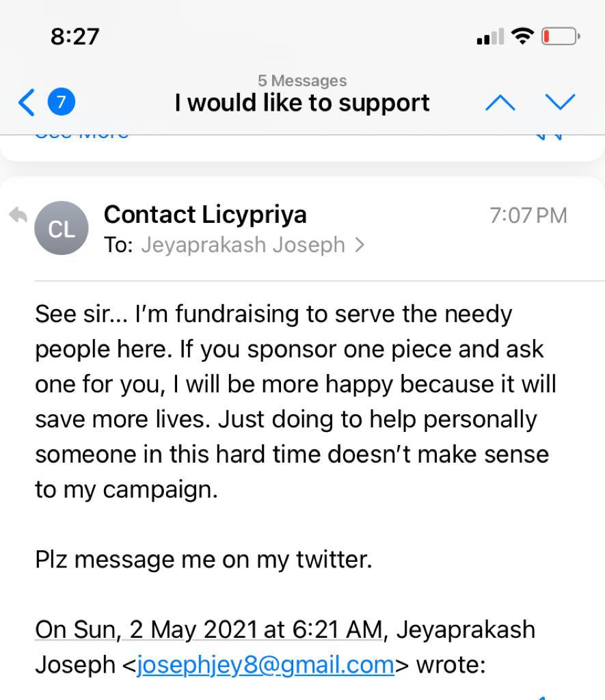Screen dimensions: 605x700
Task: Open the josephjey8@gmail.com email link
Action: pyautogui.click(x=265, y=664)
